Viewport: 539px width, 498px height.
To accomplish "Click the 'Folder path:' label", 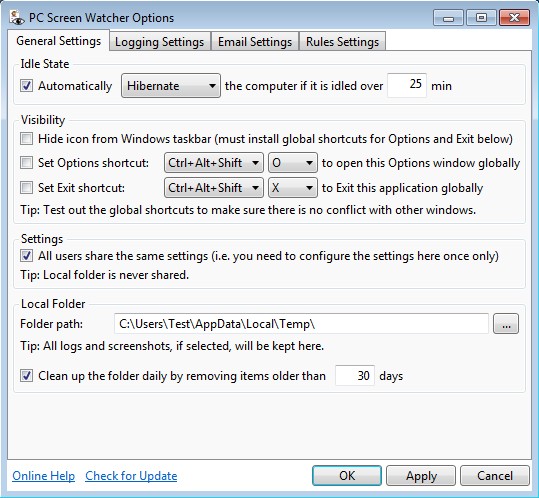I will (x=52, y=324).
